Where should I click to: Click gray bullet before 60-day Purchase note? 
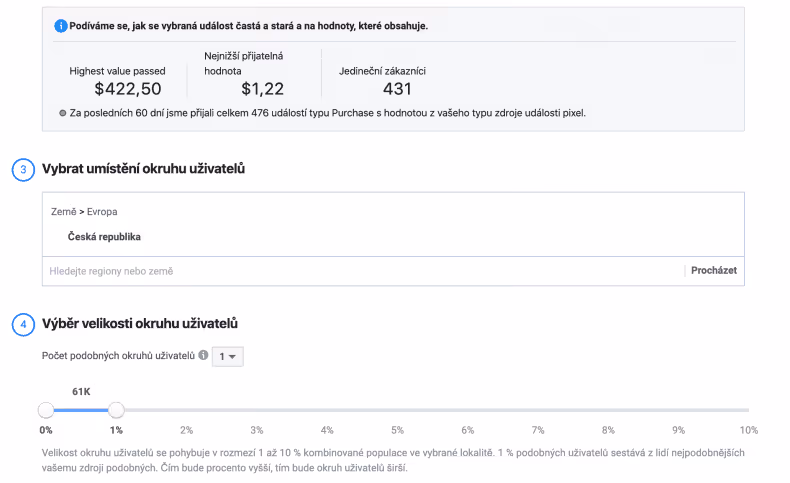[63, 113]
